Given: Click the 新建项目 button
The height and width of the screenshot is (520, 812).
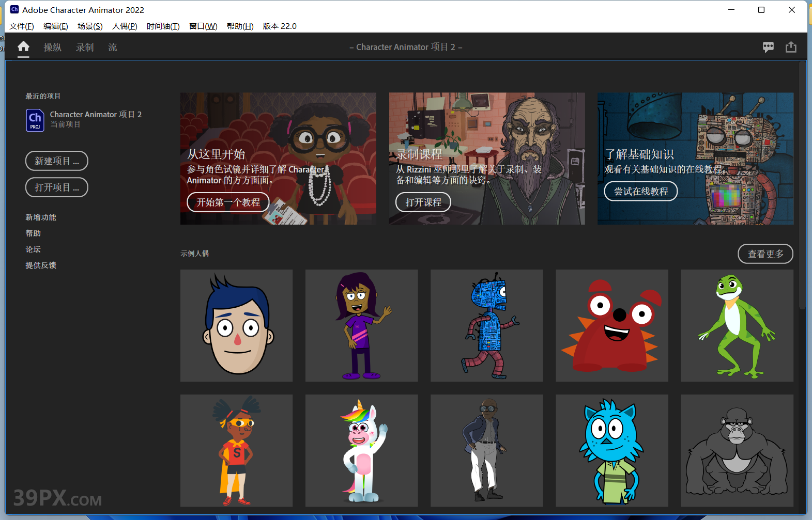Looking at the screenshot, I should click(57, 161).
